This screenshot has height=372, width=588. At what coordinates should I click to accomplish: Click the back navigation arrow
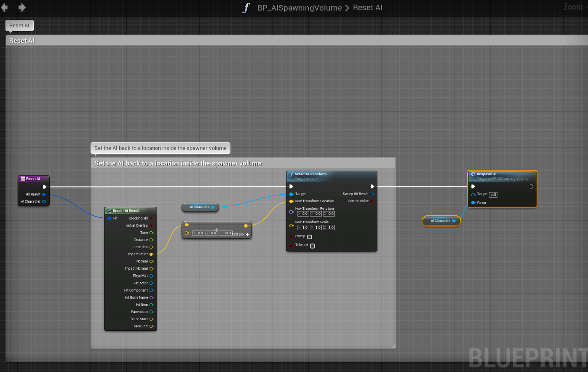(5, 8)
